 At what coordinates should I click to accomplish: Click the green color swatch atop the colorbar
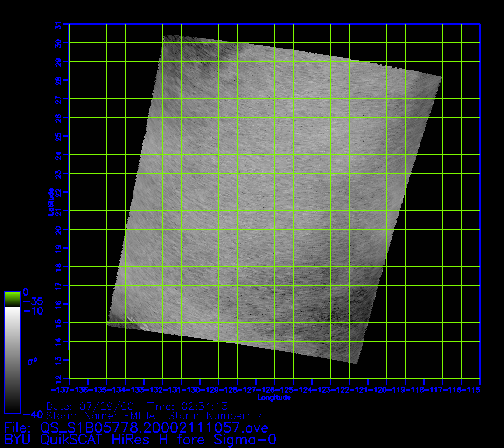tap(12, 299)
